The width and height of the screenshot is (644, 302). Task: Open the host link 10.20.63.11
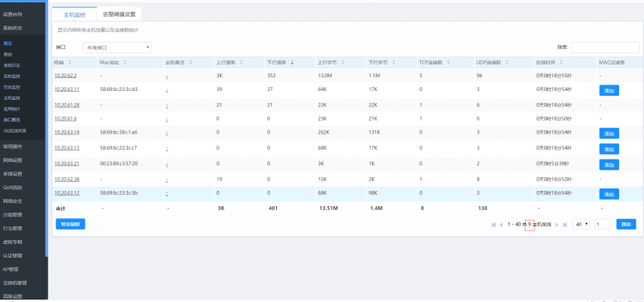tap(67, 89)
